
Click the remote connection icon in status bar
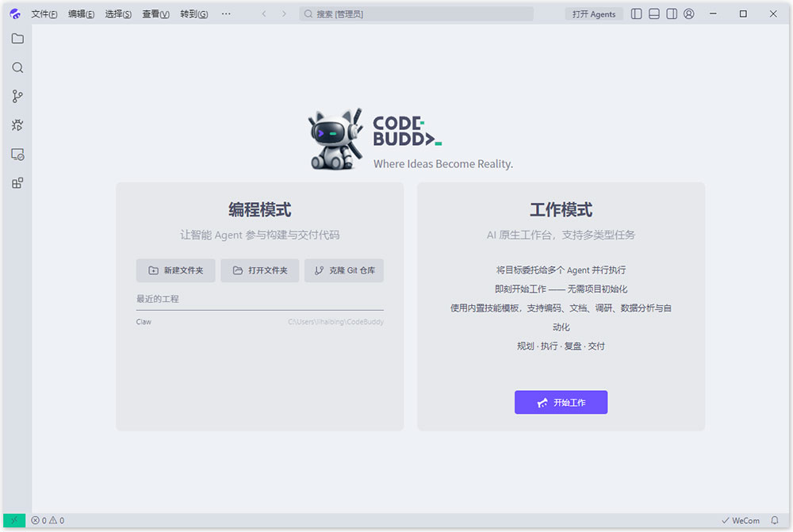pyautogui.click(x=15, y=520)
